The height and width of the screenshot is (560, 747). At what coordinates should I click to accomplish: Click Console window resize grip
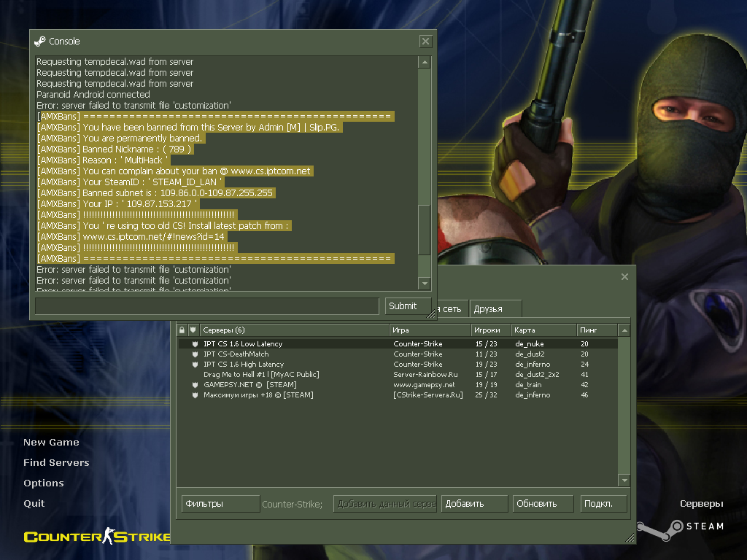point(431,314)
